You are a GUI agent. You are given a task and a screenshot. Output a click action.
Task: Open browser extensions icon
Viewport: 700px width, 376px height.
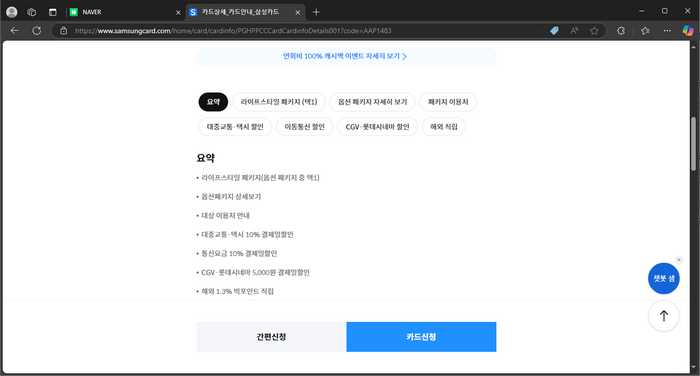621,31
